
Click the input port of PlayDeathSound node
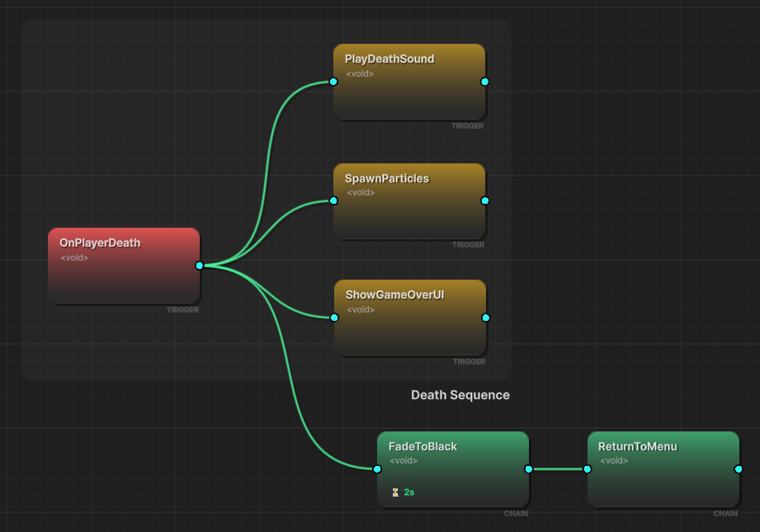tap(333, 82)
